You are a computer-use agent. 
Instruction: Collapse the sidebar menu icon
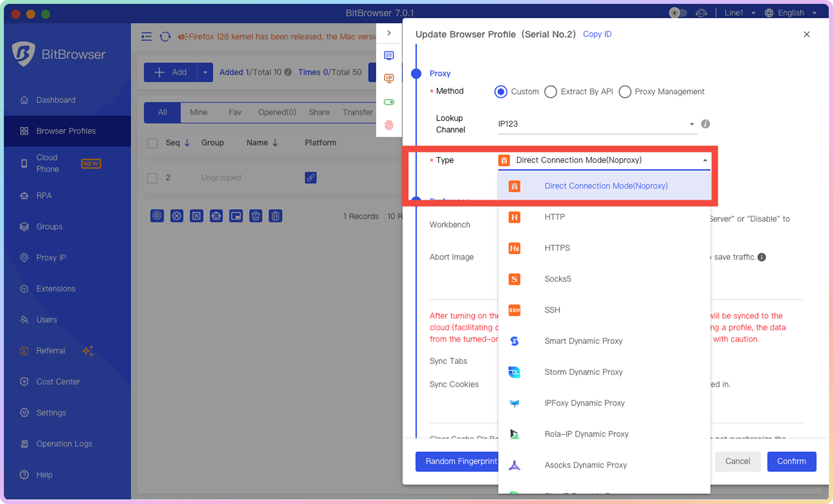click(146, 36)
